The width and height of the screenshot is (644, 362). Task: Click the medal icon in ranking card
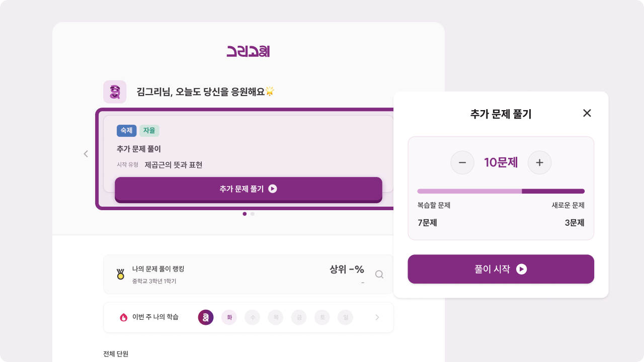pos(120,274)
